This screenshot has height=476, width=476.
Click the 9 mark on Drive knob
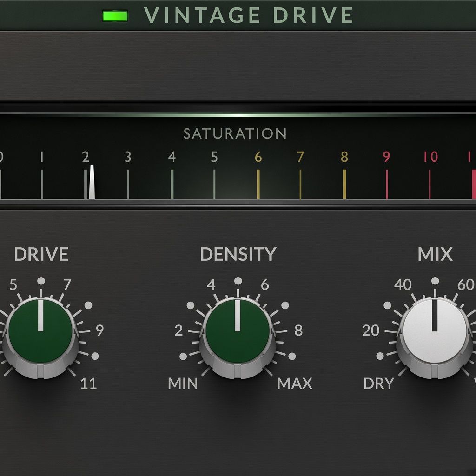pyautogui.click(x=100, y=330)
